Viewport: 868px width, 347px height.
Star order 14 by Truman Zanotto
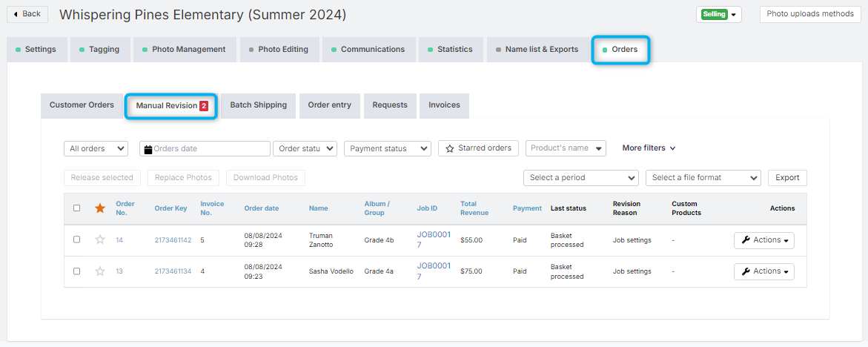[99, 239]
